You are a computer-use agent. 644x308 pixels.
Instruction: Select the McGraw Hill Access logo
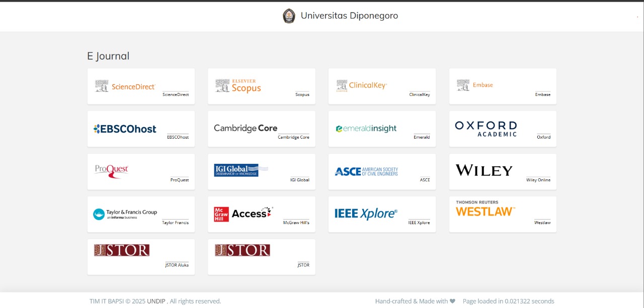coord(244,214)
